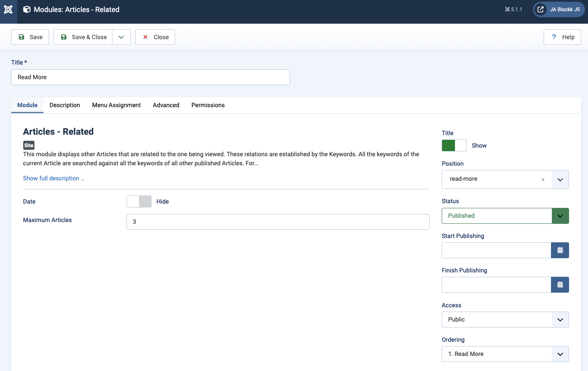Image resolution: width=588 pixels, height=371 pixels.
Task: Open the Status Published dropdown
Action: 560,216
